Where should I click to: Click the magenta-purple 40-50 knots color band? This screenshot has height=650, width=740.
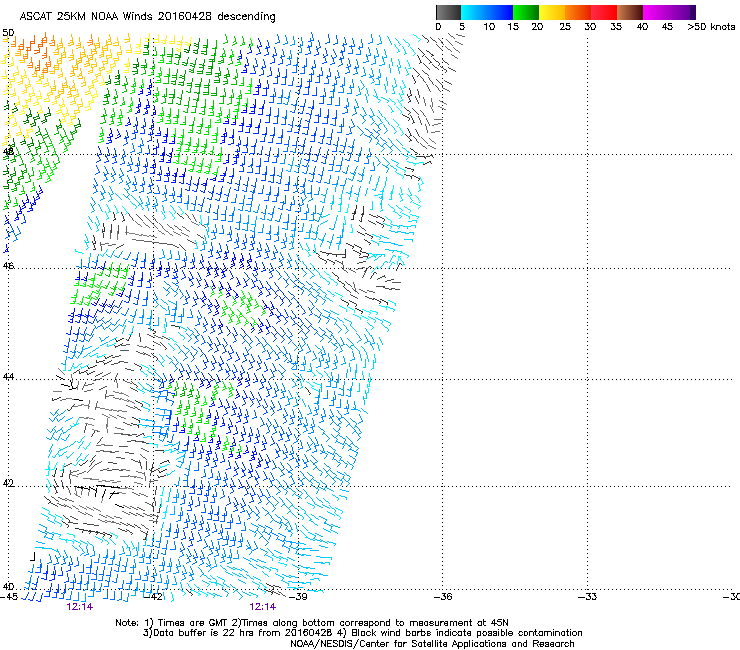669,12
